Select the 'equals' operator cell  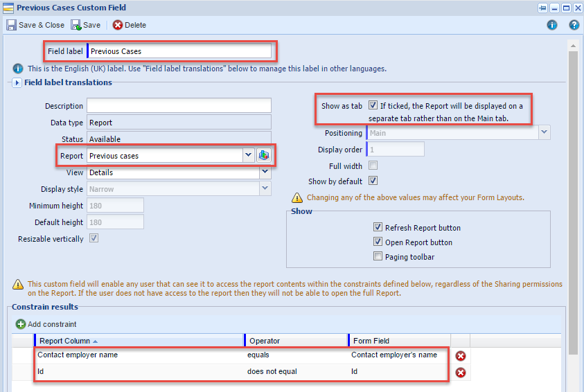tap(297, 355)
